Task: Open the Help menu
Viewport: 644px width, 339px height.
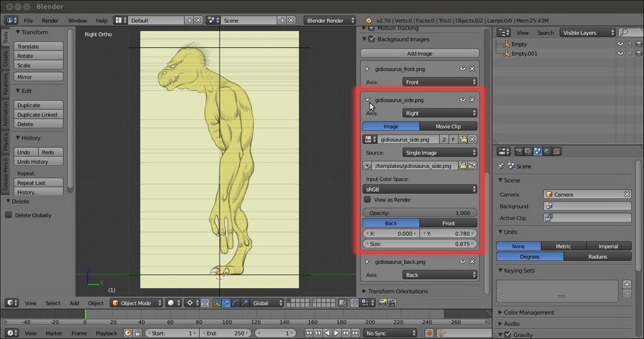Action: click(x=102, y=21)
